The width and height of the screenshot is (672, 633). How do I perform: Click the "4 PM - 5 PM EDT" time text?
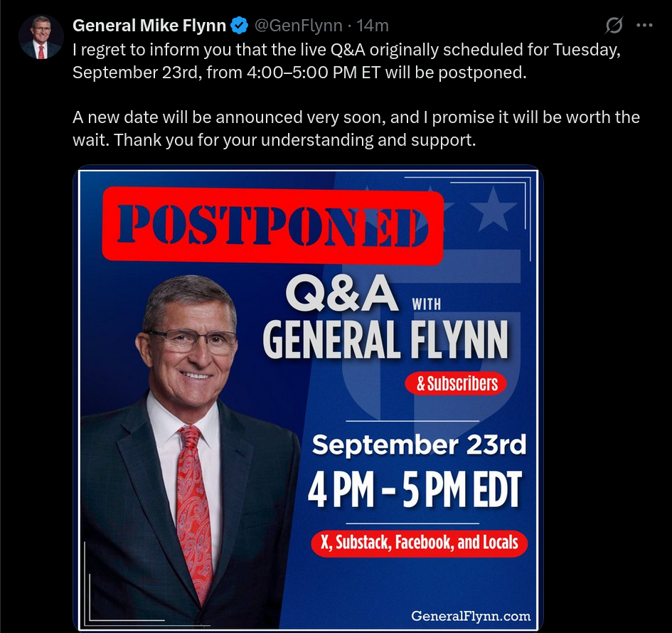(415, 489)
